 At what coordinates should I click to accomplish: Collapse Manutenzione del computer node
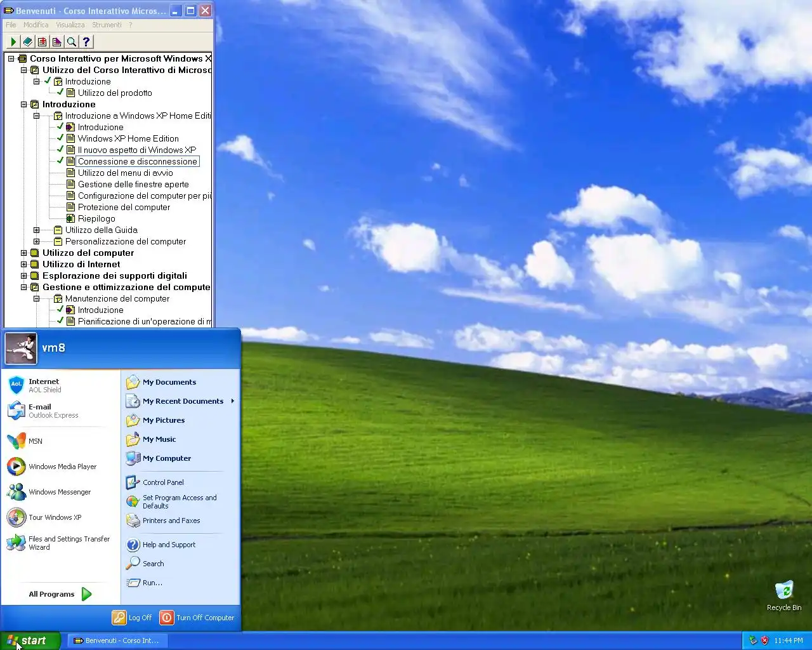36,298
